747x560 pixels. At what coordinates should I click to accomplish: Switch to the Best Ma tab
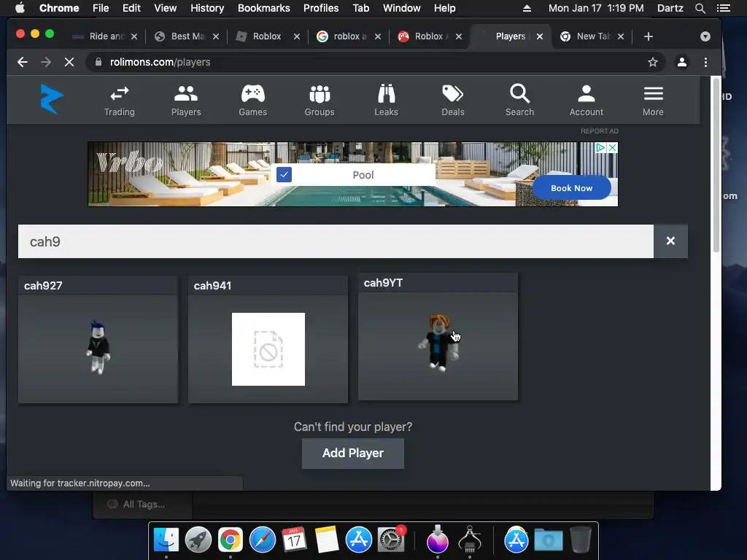tap(187, 36)
